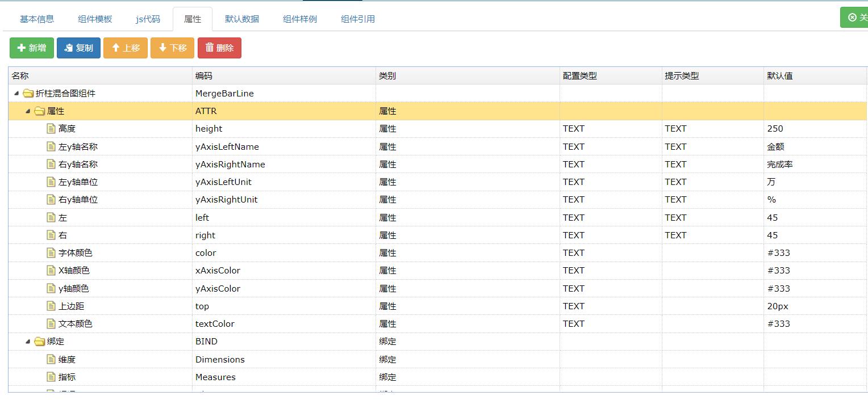This screenshot has height=400, width=868.
Task: Select the file icon next to 左y轴名称
Action: 51,146
